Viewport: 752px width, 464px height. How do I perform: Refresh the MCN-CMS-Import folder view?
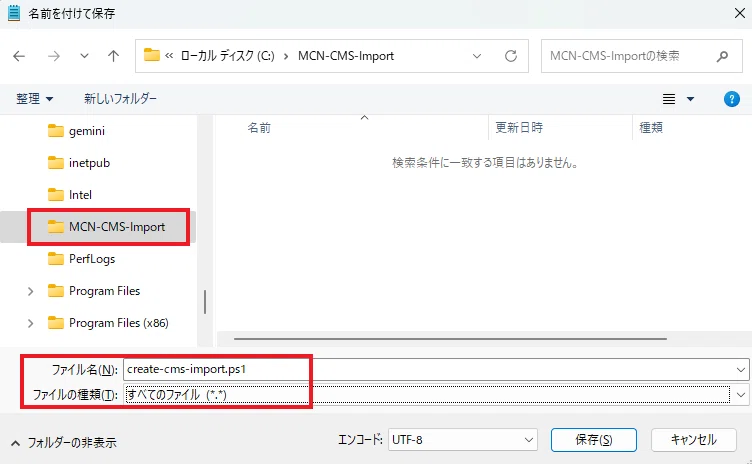click(x=511, y=56)
